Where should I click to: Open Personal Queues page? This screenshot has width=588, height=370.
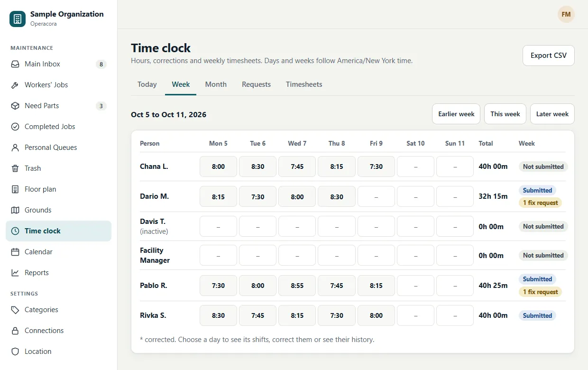[x=59, y=148]
